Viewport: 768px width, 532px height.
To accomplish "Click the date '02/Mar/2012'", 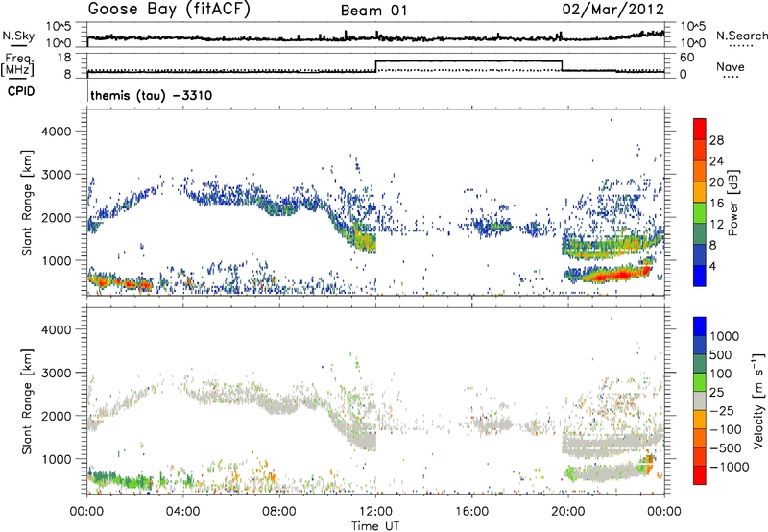I will [x=613, y=10].
